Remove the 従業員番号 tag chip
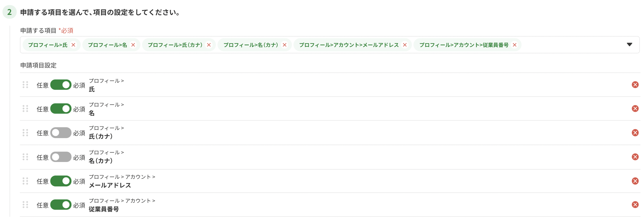Image resolution: width=644 pixels, height=223 pixels. (515, 45)
